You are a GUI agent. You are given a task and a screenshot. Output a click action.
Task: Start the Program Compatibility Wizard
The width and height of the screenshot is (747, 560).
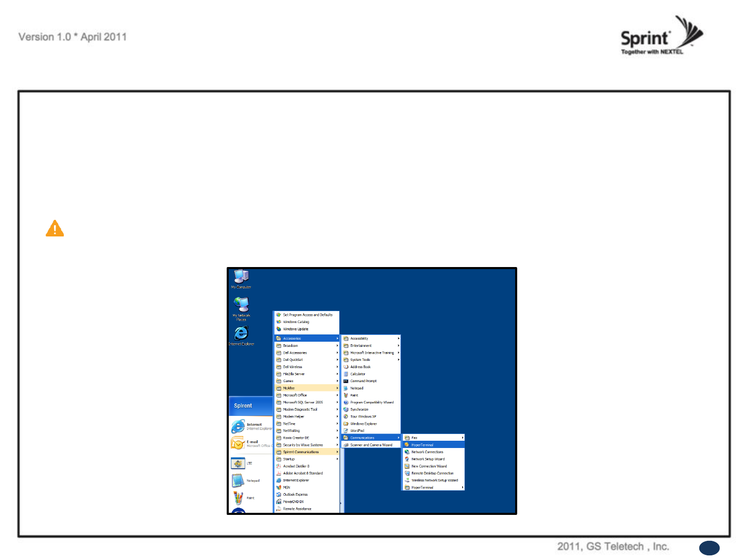pos(371,402)
